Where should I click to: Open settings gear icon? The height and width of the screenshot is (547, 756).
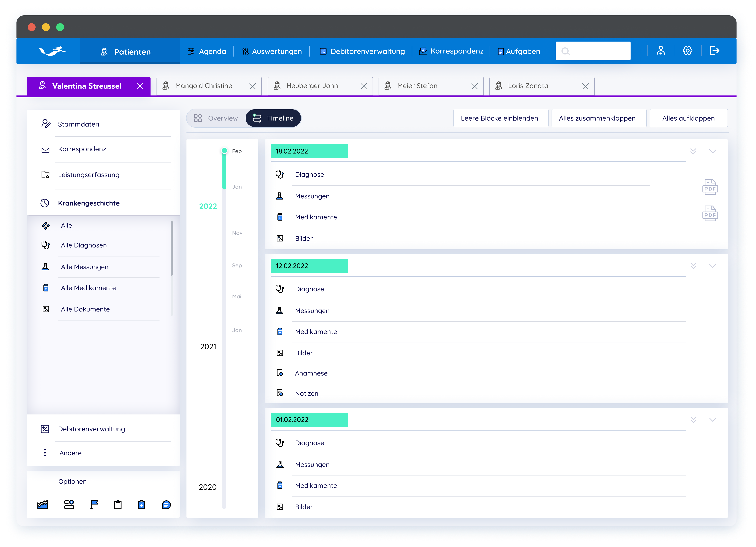[x=687, y=51]
